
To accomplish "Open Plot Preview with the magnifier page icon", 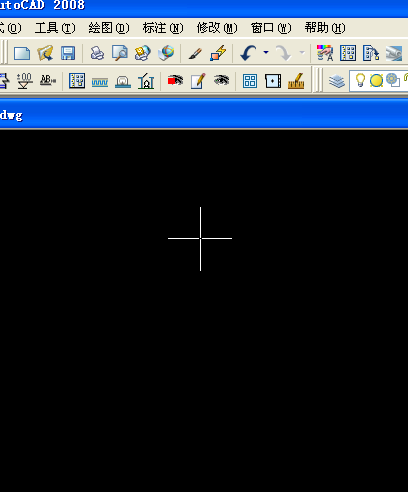I will point(120,53).
